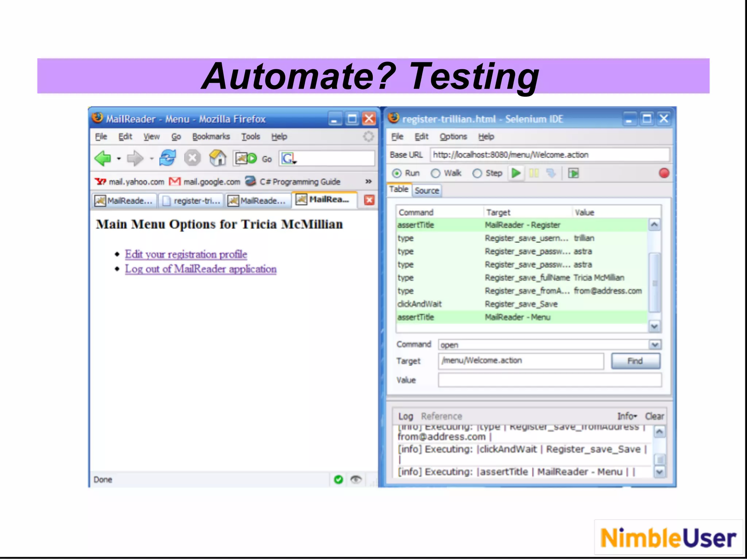Click the Google search engine icon
This screenshot has height=560, width=747.
(x=289, y=159)
